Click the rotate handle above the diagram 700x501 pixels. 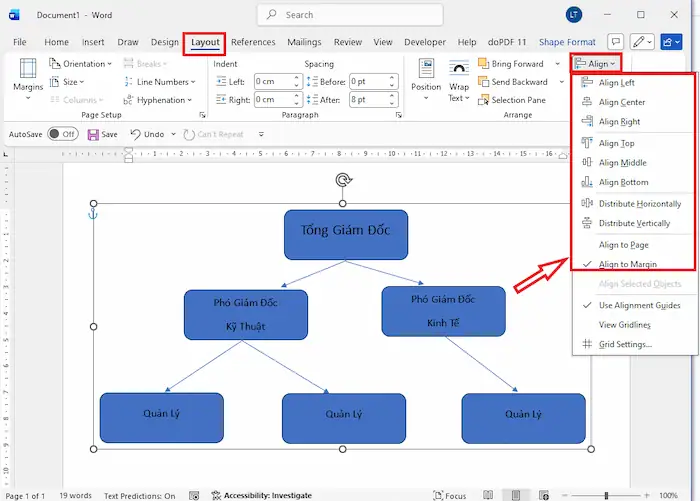pos(343,180)
